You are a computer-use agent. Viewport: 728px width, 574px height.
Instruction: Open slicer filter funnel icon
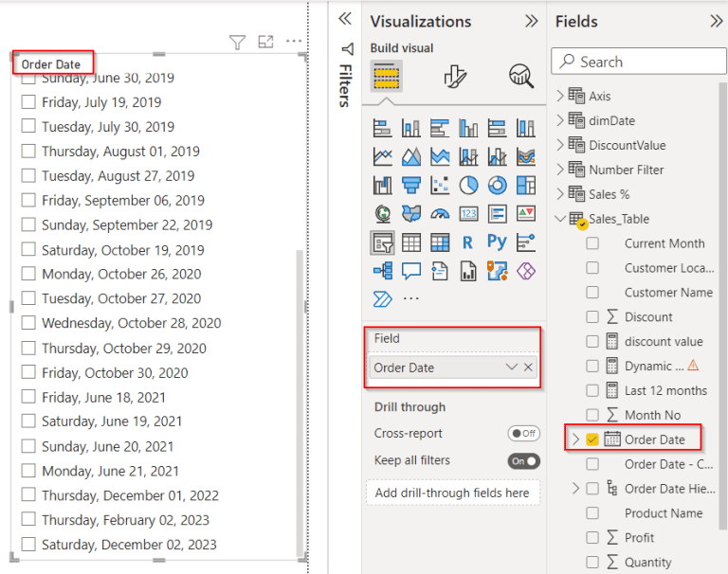(x=237, y=43)
